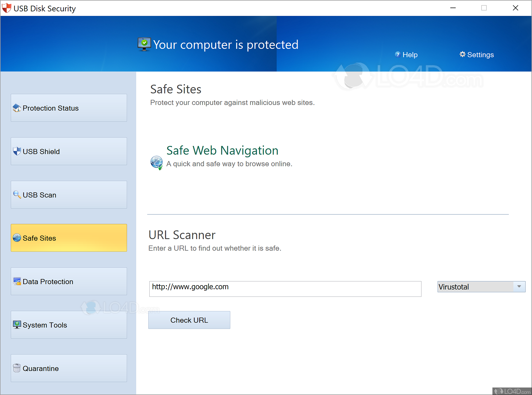Click the globe checkmark Safe Web Navigation icon

156,163
